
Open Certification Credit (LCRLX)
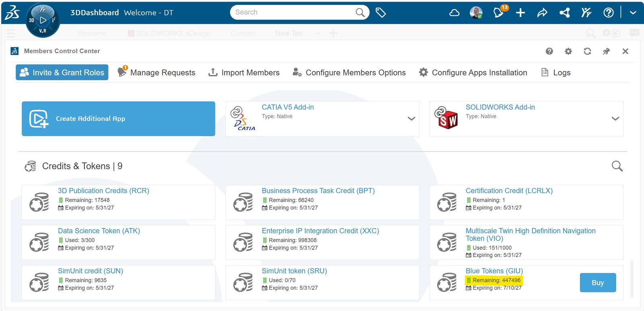509,191
